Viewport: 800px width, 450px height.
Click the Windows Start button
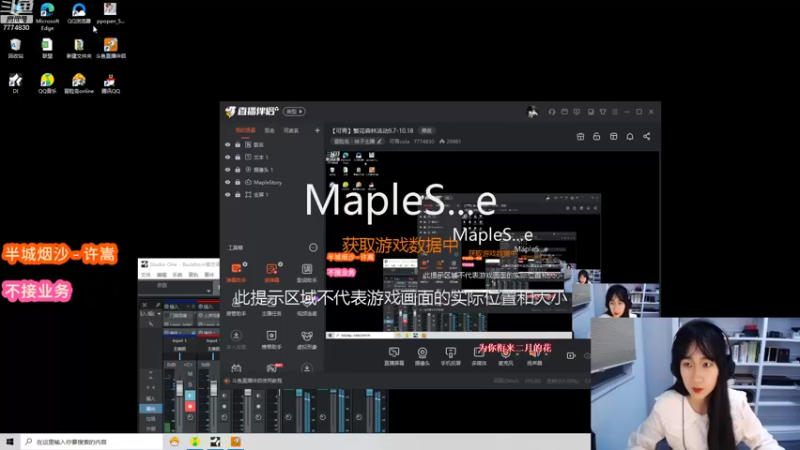pos(10,442)
